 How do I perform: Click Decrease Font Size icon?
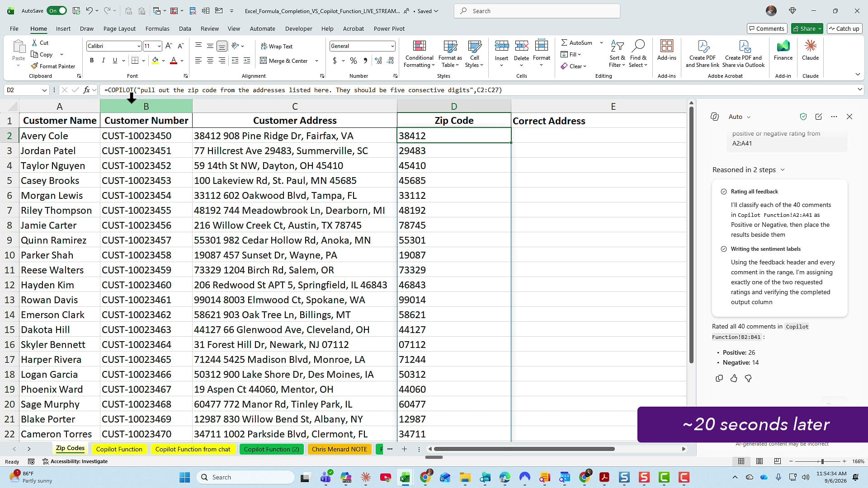pos(180,46)
